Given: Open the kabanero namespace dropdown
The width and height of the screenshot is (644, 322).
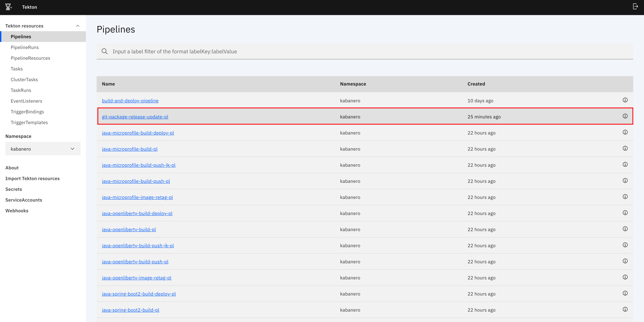Looking at the screenshot, I should click(x=43, y=149).
